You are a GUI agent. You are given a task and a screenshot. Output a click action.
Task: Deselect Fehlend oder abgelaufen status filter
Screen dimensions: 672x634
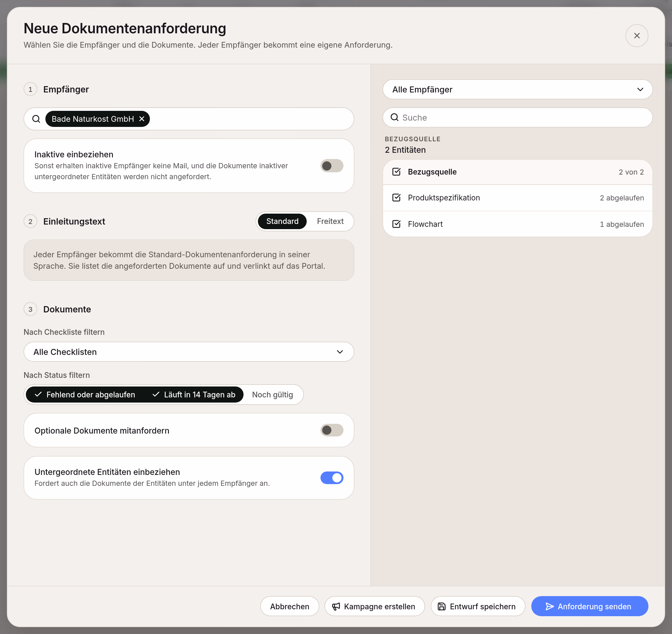click(x=85, y=395)
